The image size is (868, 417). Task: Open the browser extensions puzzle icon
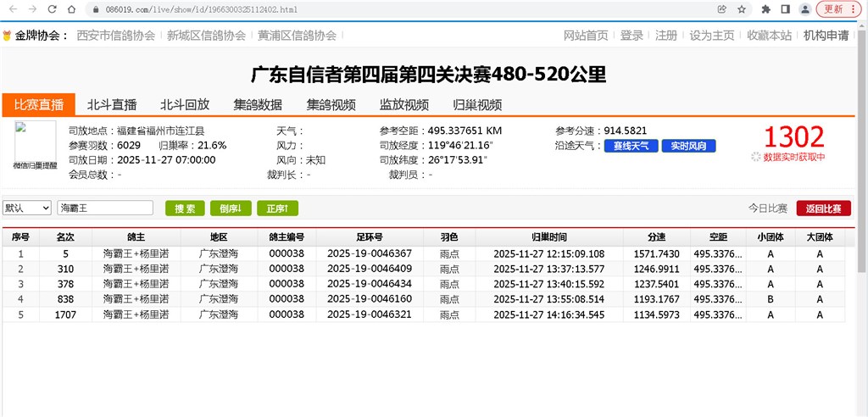(x=765, y=8)
